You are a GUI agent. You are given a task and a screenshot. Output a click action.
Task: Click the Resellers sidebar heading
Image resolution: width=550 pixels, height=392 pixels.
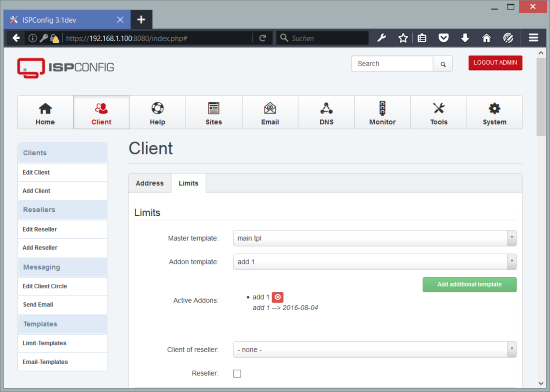[62, 210]
